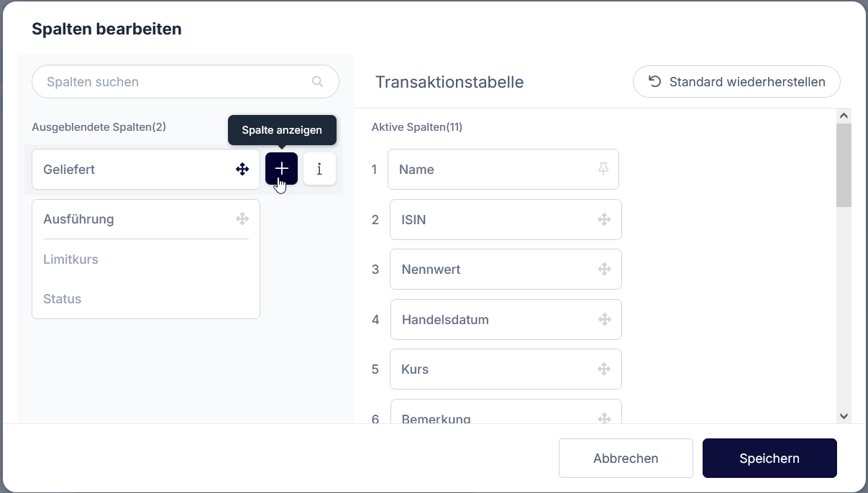Viewport: 868px width, 493px height.
Task: Focus the Spalten suchen search field
Action: [x=173, y=82]
